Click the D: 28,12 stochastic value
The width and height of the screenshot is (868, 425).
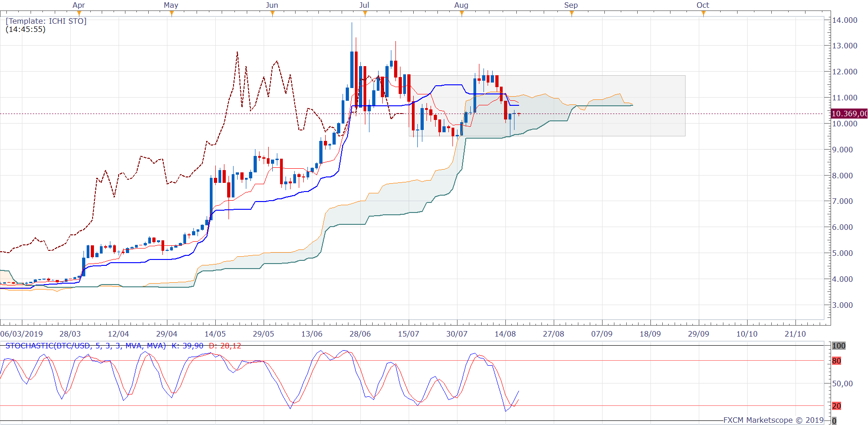pos(225,346)
